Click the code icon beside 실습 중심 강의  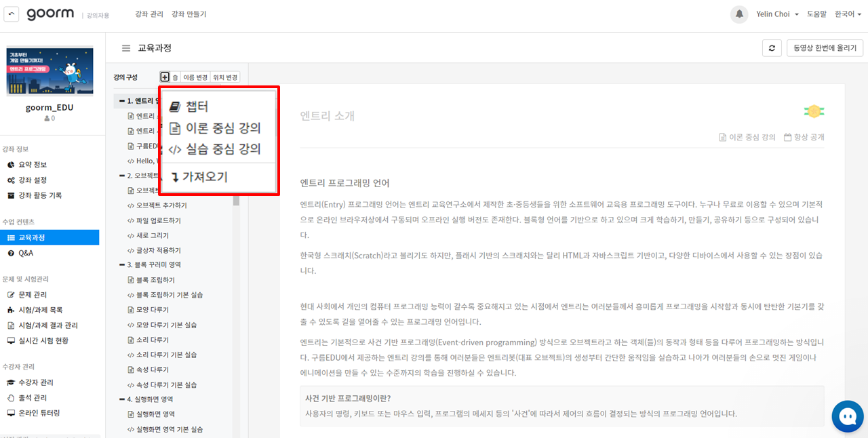[x=175, y=149]
